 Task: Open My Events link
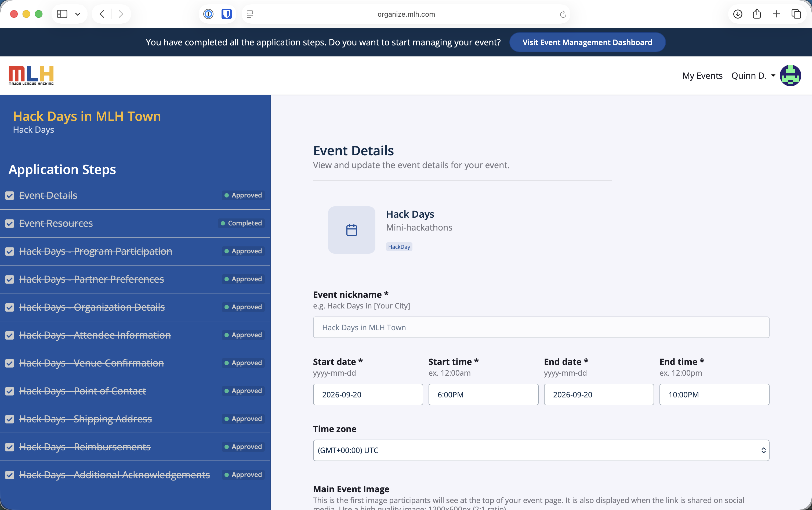coord(702,76)
